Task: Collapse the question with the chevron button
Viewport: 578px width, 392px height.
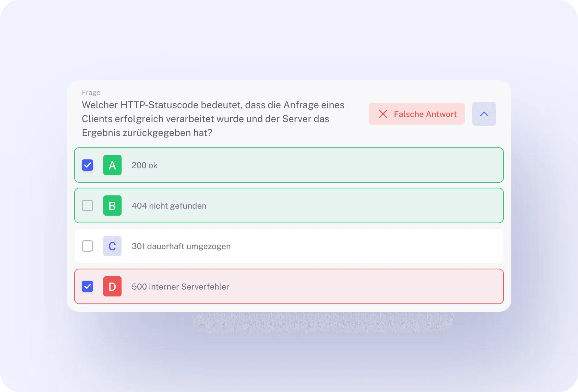Action: coord(484,114)
